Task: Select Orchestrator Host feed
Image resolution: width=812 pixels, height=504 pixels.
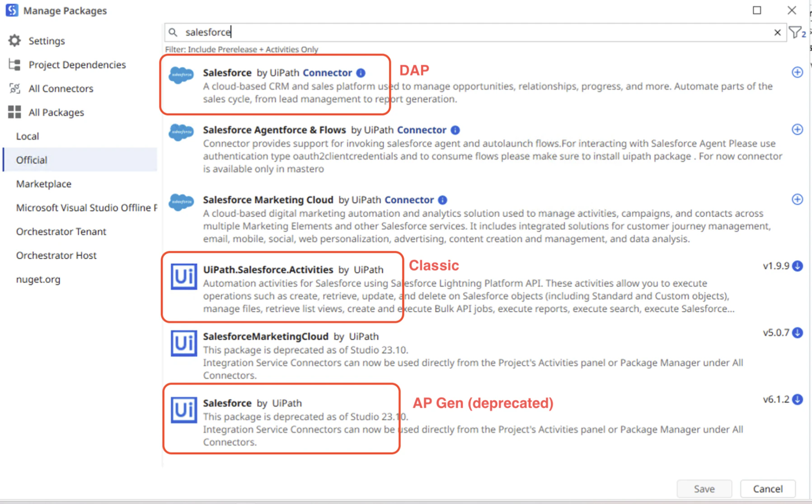Action: tap(56, 256)
